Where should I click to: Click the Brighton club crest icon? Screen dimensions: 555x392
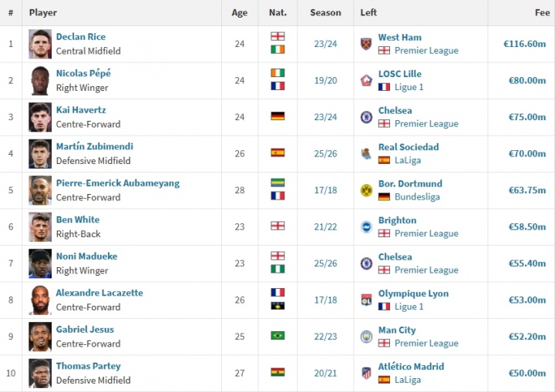366,226
